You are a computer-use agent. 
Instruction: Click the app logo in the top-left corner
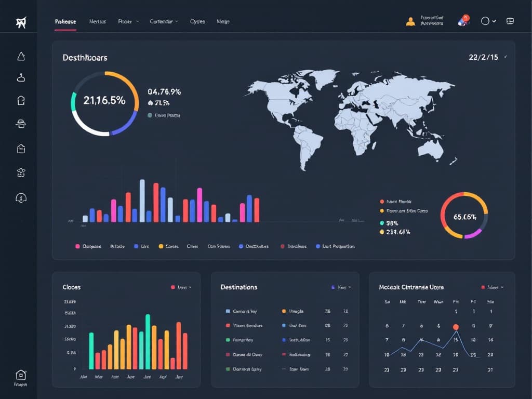(x=21, y=22)
